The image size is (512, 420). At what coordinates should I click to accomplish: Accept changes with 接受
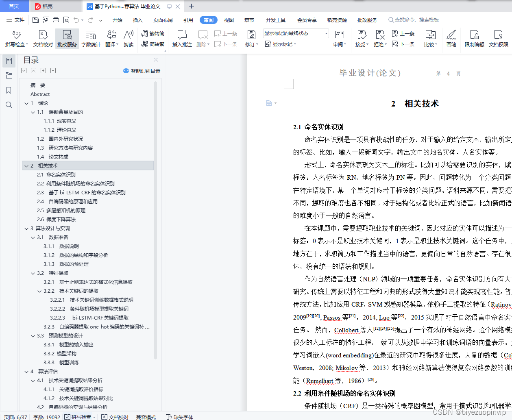pos(362,39)
